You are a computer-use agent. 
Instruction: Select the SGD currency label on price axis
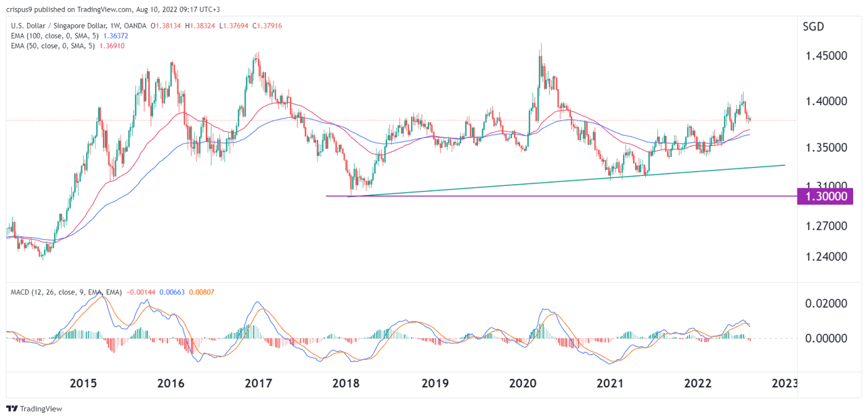(x=814, y=27)
